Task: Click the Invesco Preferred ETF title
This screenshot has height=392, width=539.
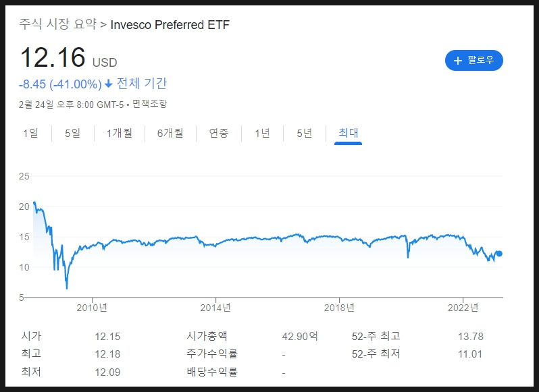Action: click(x=170, y=25)
